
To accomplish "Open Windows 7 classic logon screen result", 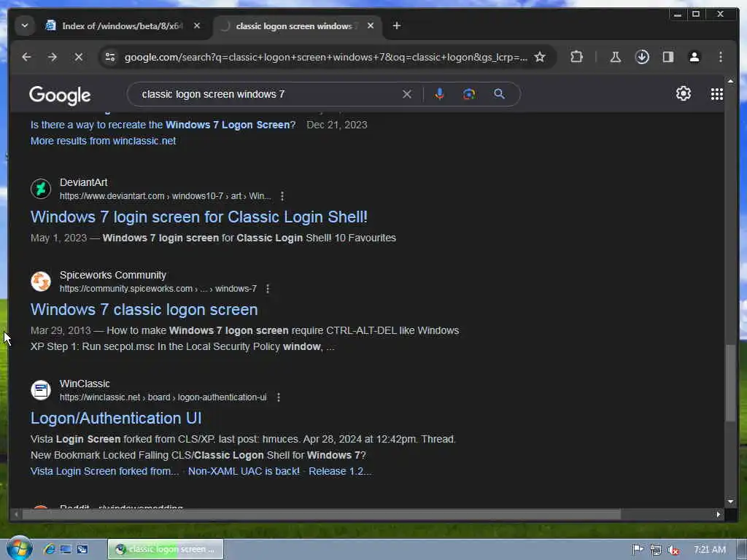I will pos(144,309).
